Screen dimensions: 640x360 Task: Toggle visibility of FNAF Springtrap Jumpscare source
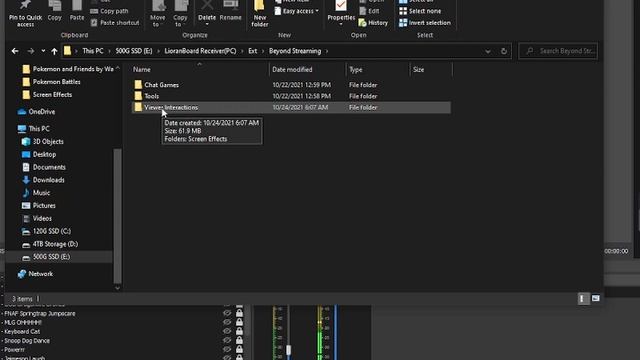pyautogui.click(x=227, y=313)
